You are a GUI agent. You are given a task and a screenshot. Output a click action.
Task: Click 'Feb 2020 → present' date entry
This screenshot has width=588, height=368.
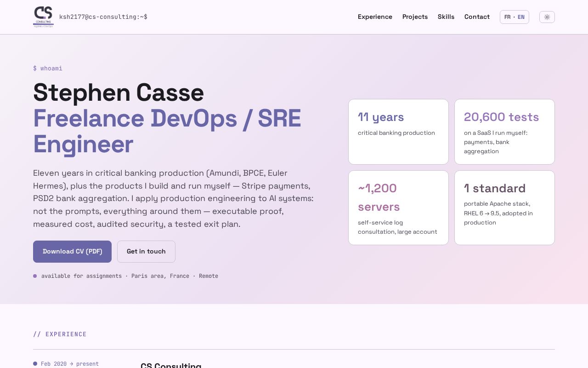70,364
